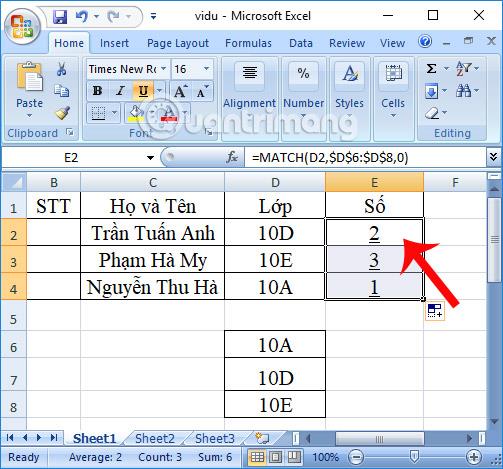The width and height of the screenshot is (503, 469).
Task: Switch to the Home tab
Action: 69,43
